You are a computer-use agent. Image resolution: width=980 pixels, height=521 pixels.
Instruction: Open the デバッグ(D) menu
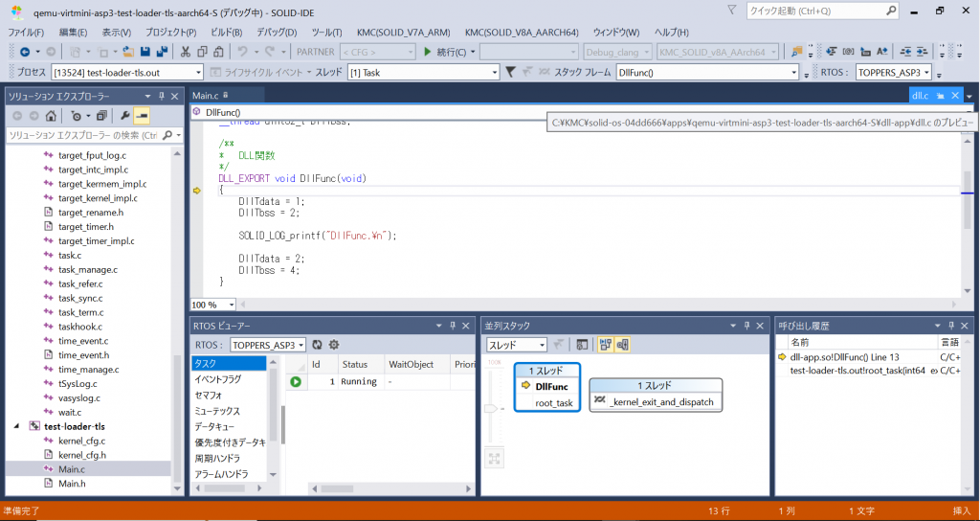click(x=276, y=32)
